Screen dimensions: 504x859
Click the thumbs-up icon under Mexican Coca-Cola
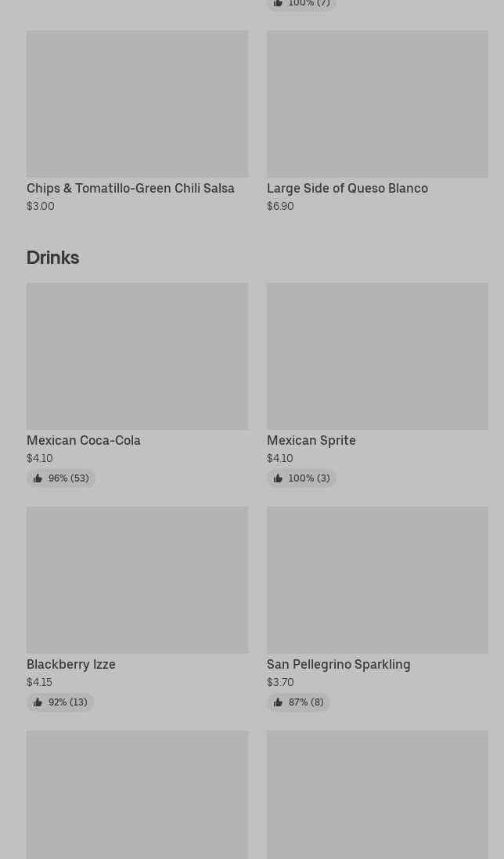(x=38, y=478)
